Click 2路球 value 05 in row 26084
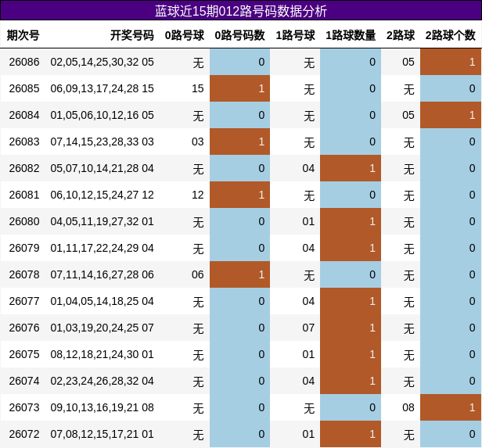This screenshot has height=448, width=482. 408,115
